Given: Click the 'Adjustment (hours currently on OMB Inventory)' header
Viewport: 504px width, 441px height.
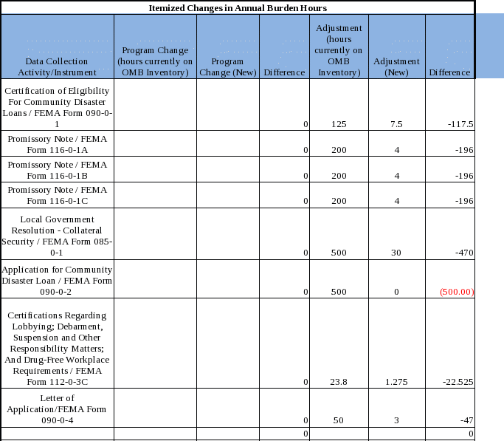Looking at the screenshot, I should tap(339, 47).
